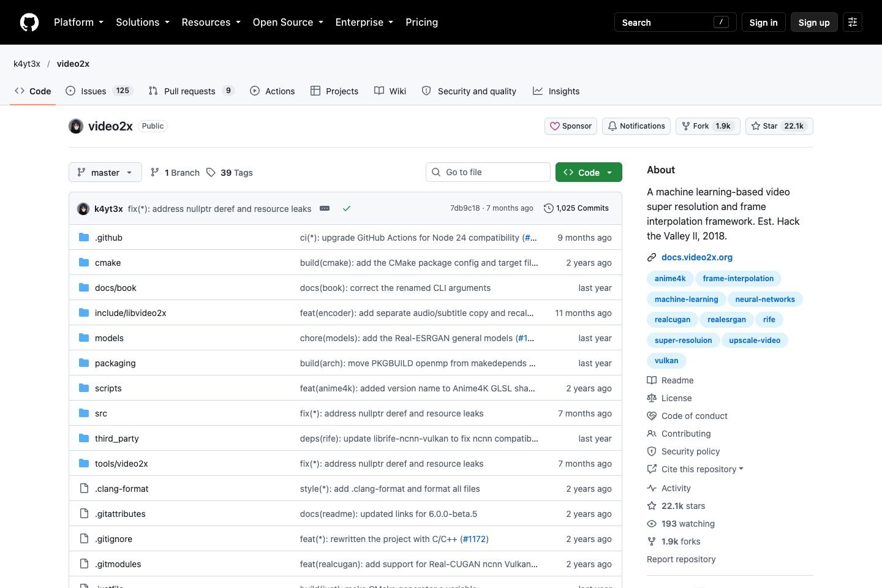Open the green Code dropdown button
The height and width of the screenshot is (588, 882).
pos(589,173)
